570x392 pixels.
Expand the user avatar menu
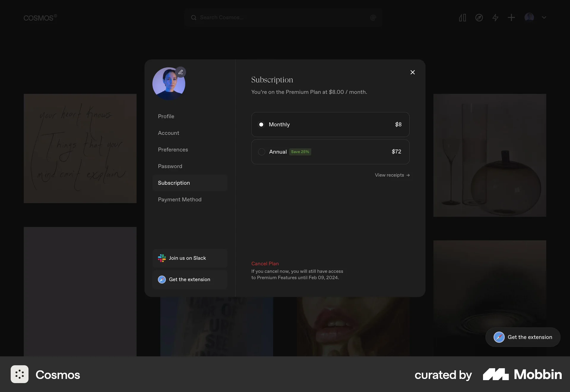529,18
